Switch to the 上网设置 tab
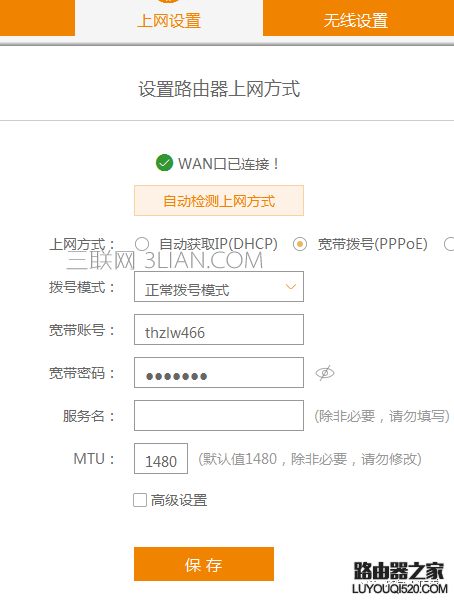 (169, 18)
